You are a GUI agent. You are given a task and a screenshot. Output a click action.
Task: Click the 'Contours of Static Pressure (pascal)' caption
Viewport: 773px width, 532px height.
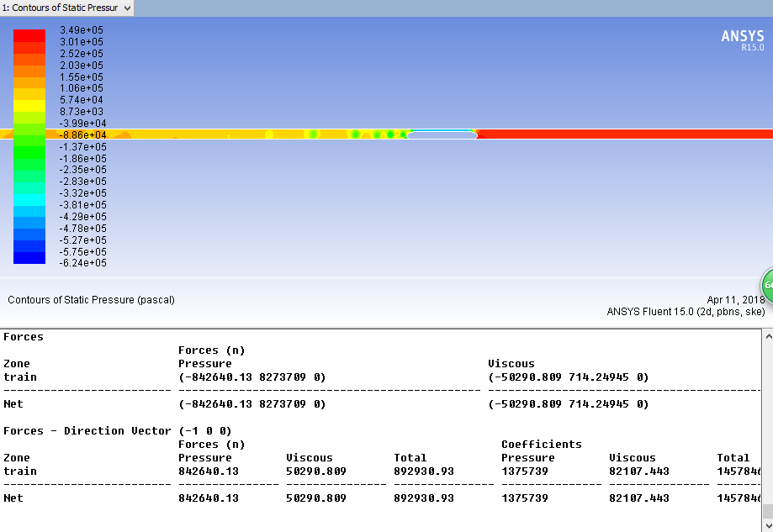tap(91, 300)
